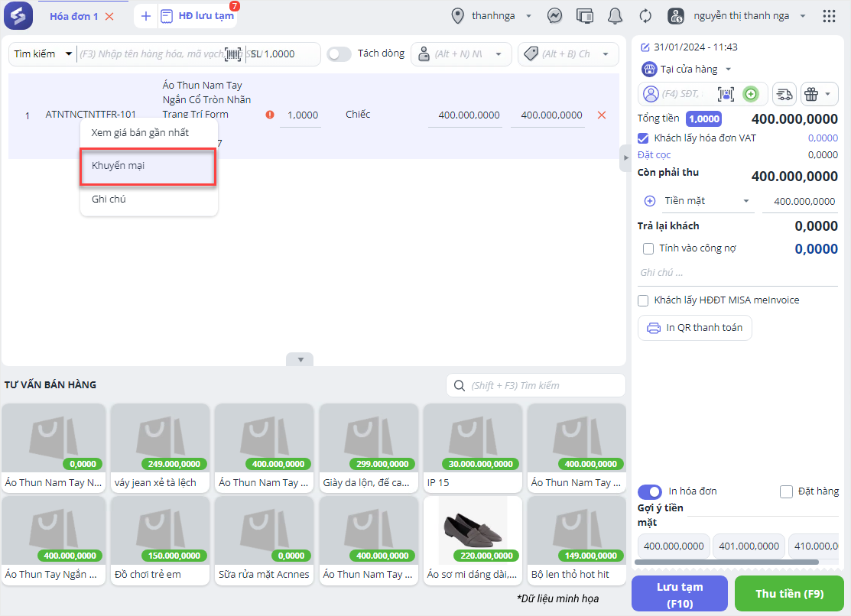Open HĐ lưu tạm saved invoices
This screenshot has height=616, width=851.
pos(198,16)
